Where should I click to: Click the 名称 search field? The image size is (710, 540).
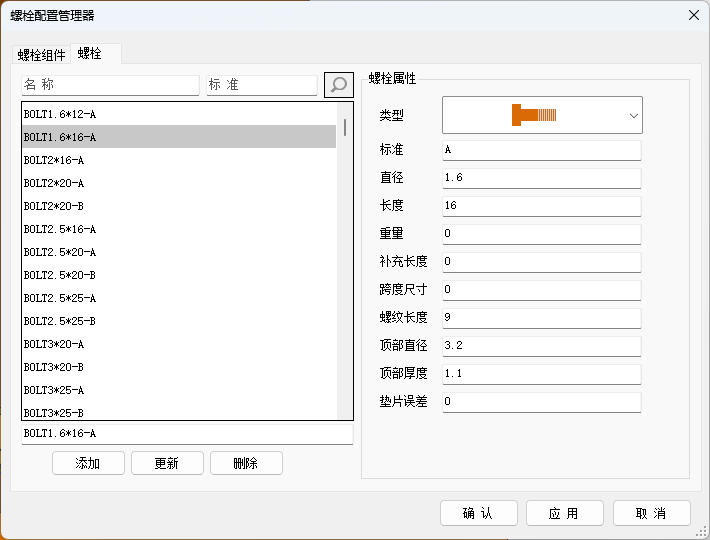[x=110, y=85]
